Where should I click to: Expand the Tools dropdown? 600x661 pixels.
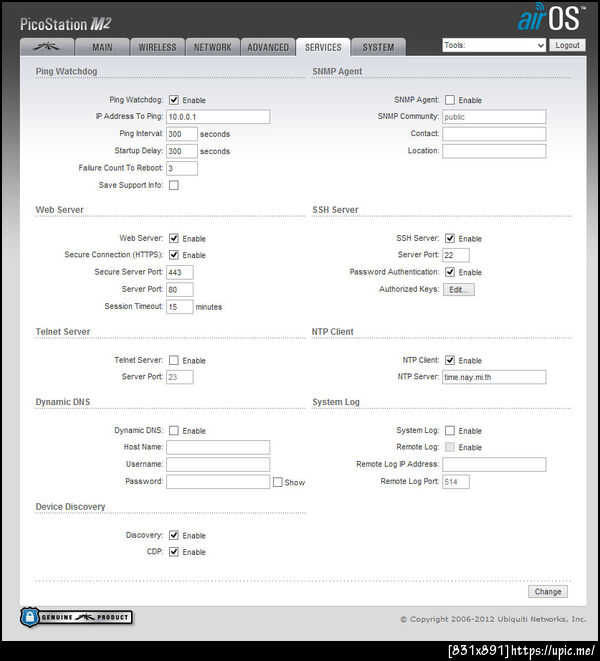(x=494, y=45)
